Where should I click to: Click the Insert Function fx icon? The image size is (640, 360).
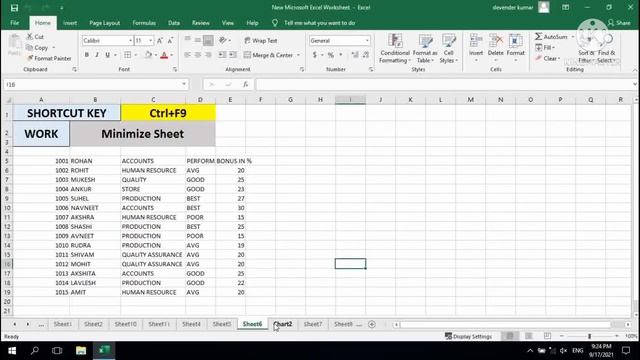point(245,84)
